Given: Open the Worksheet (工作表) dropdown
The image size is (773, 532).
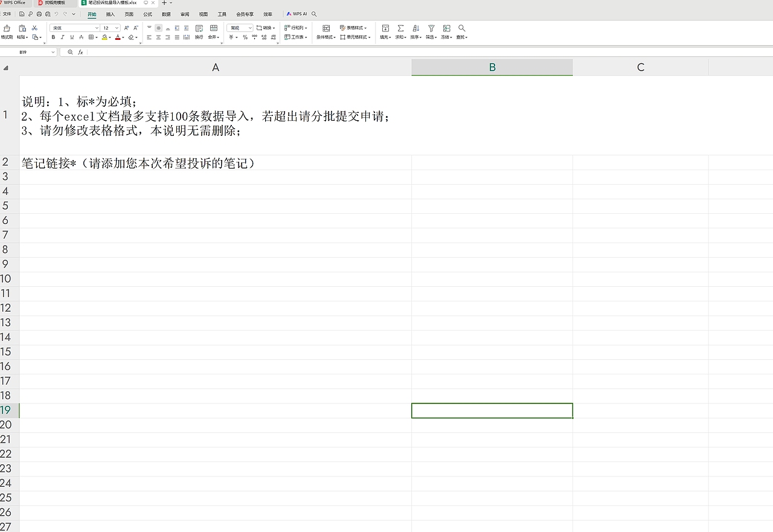Looking at the screenshot, I should pos(296,37).
